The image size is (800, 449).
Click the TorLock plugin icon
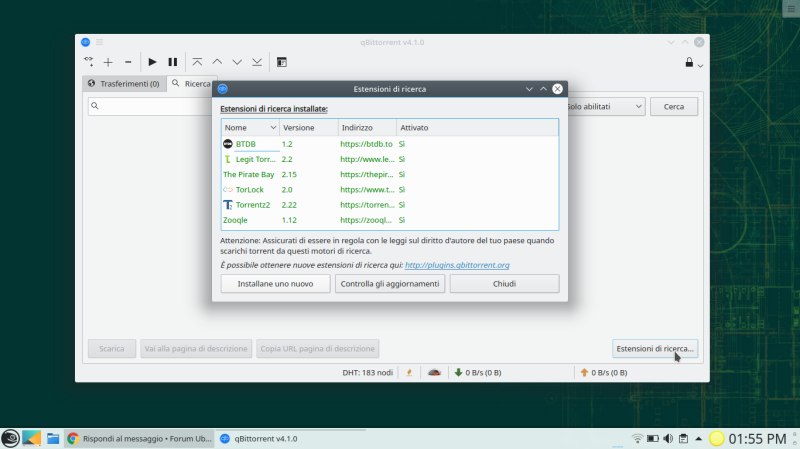click(228, 190)
